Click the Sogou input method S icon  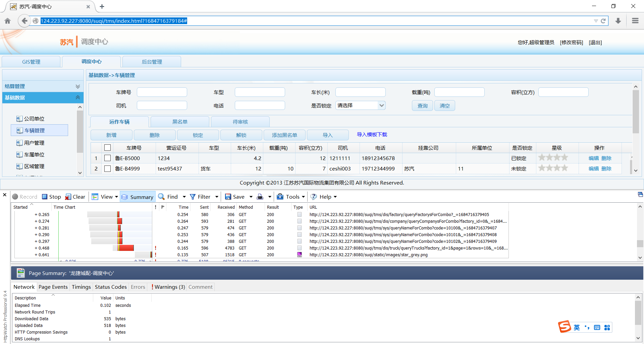click(565, 327)
